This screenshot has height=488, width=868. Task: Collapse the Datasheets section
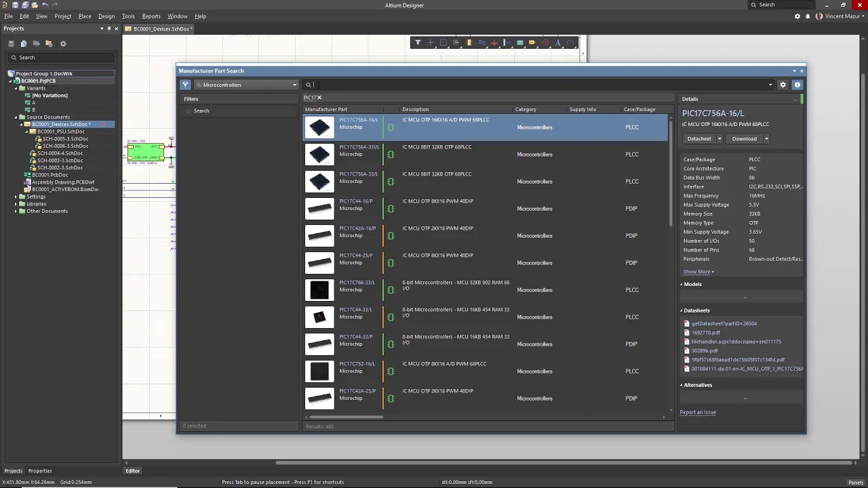(x=682, y=310)
